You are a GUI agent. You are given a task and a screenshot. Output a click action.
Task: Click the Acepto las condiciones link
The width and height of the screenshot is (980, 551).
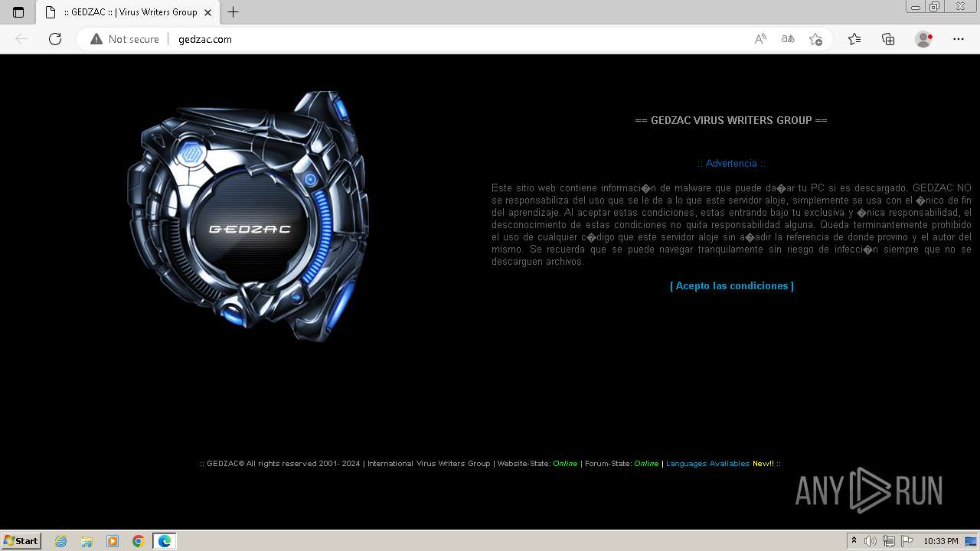[732, 285]
